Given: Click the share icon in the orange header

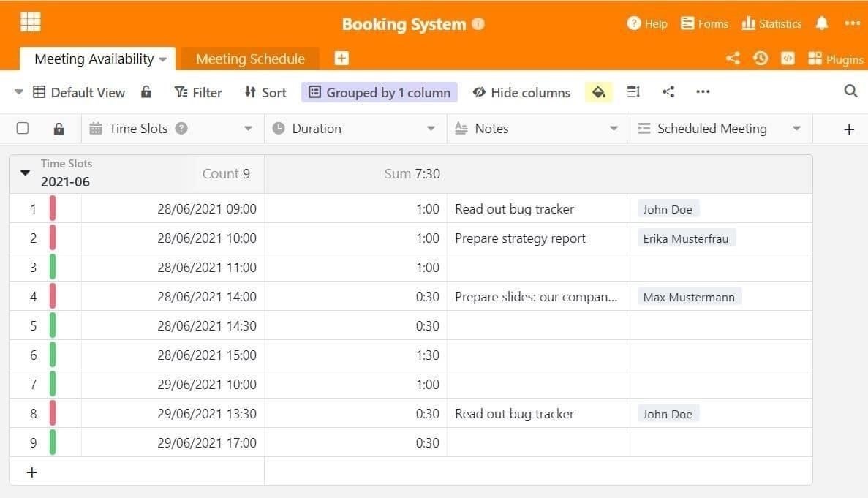Looking at the screenshot, I should click(x=733, y=58).
